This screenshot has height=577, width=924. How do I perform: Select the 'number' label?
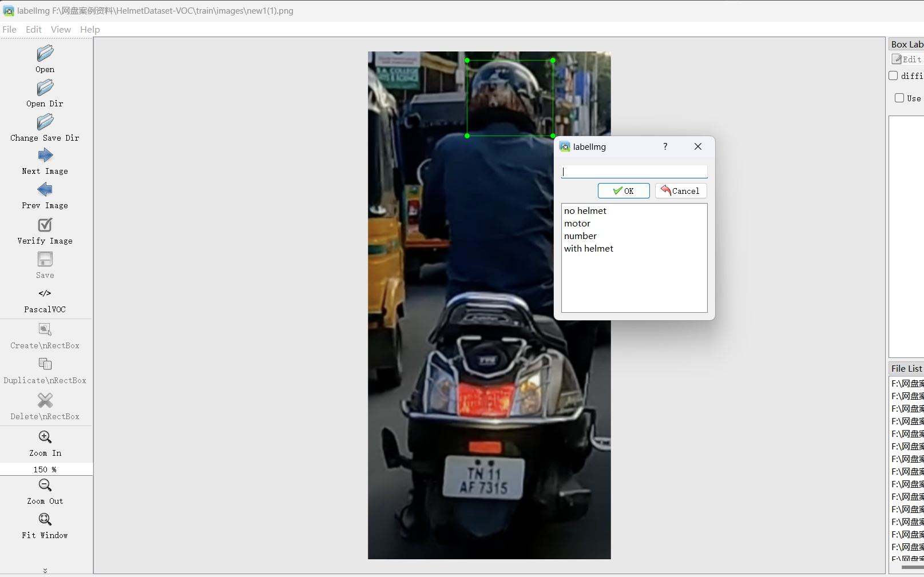click(x=580, y=236)
